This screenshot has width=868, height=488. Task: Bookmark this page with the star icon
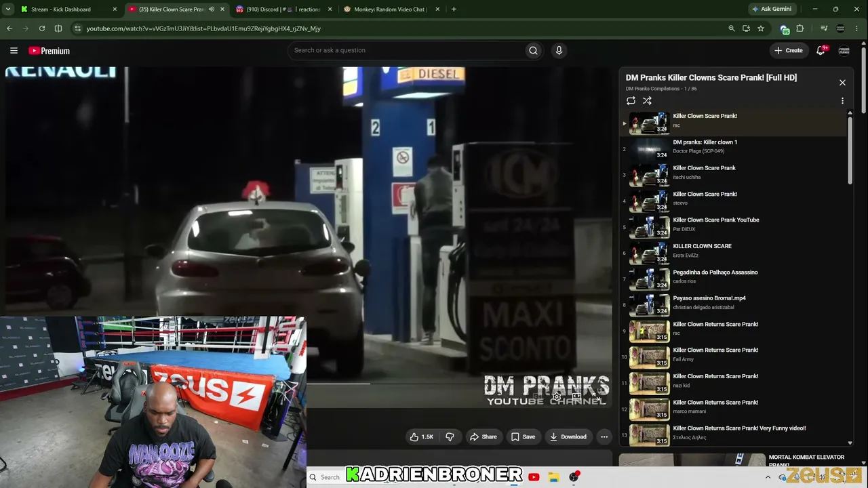(761, 28)
